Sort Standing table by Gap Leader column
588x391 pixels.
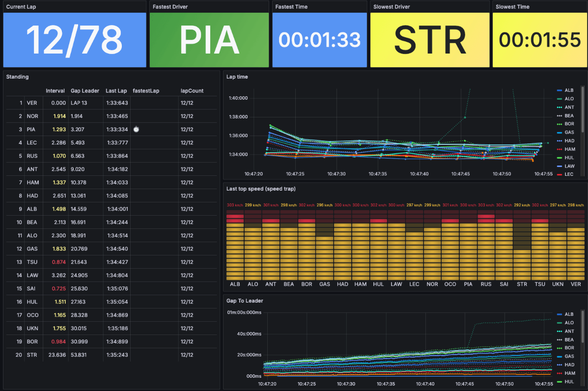(85, 91)
